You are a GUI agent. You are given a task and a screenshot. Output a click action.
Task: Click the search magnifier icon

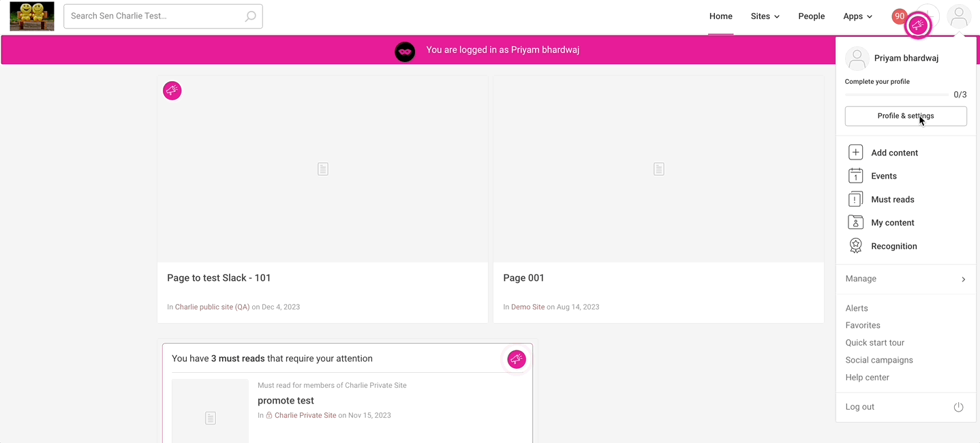pyautogui.click(x=250, y=16)
